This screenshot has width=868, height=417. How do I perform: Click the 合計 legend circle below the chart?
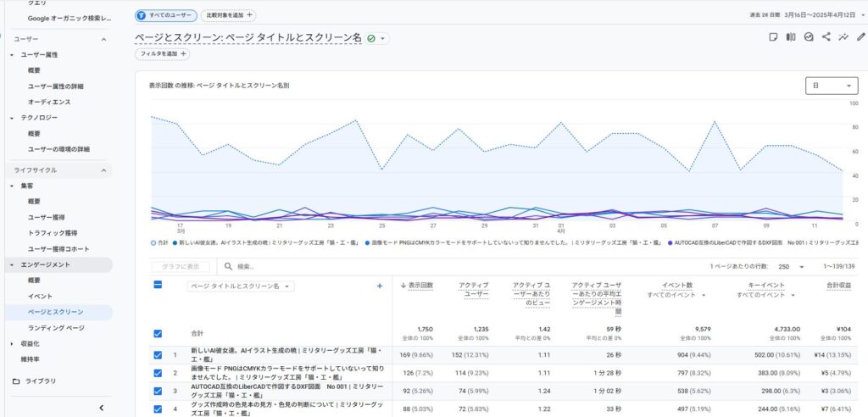[x=153, y=242]
